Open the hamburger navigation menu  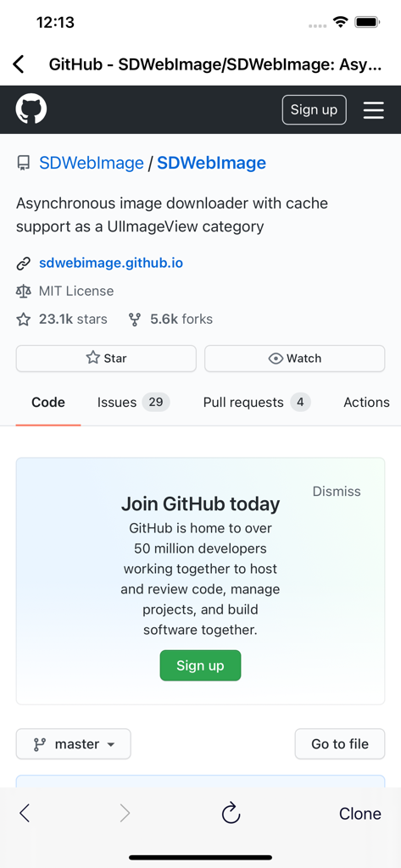click(x=374, y=109)
